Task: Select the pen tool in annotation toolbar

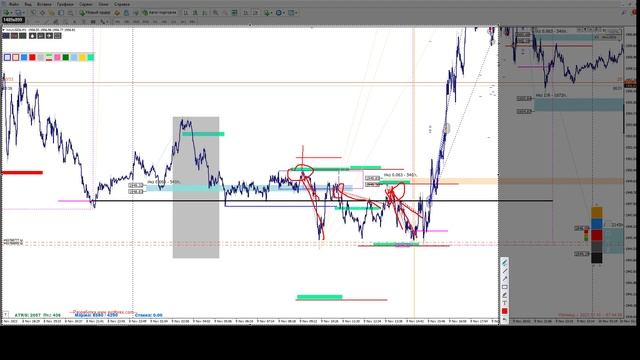Action: (504, 262)
